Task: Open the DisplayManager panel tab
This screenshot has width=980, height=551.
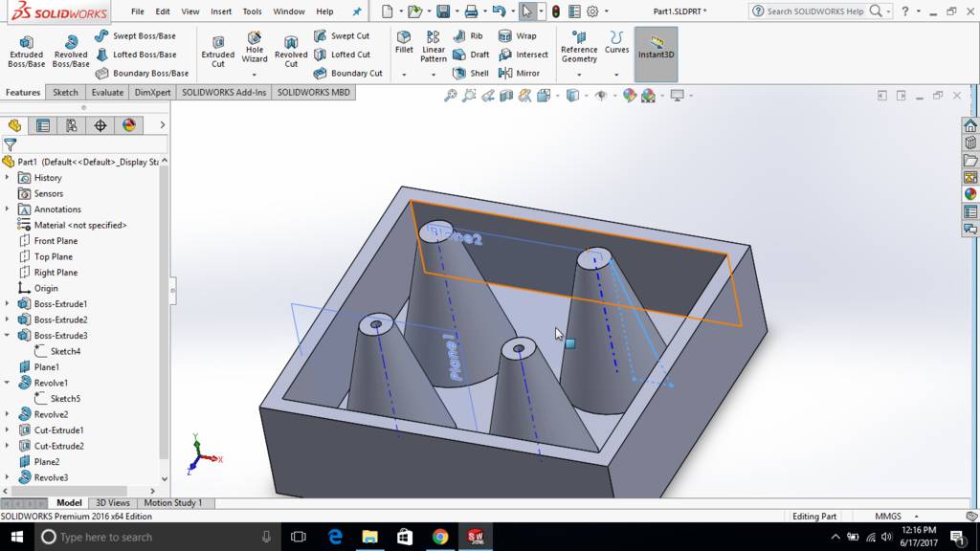Action: tap(129, 125)
